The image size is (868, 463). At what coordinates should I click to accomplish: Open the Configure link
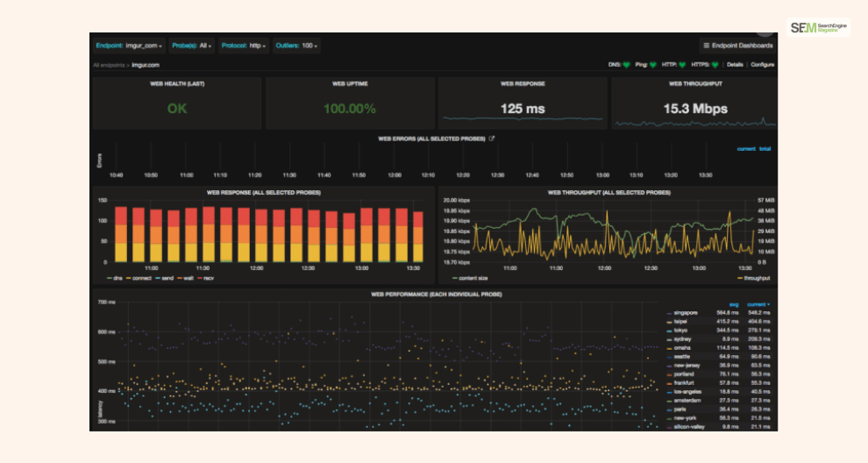tap(762, 65)
